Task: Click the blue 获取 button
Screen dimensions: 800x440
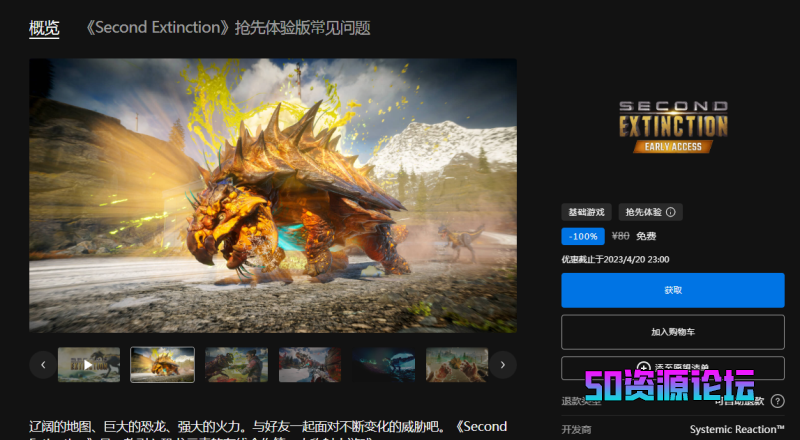Action: click(x=672, y=290)
